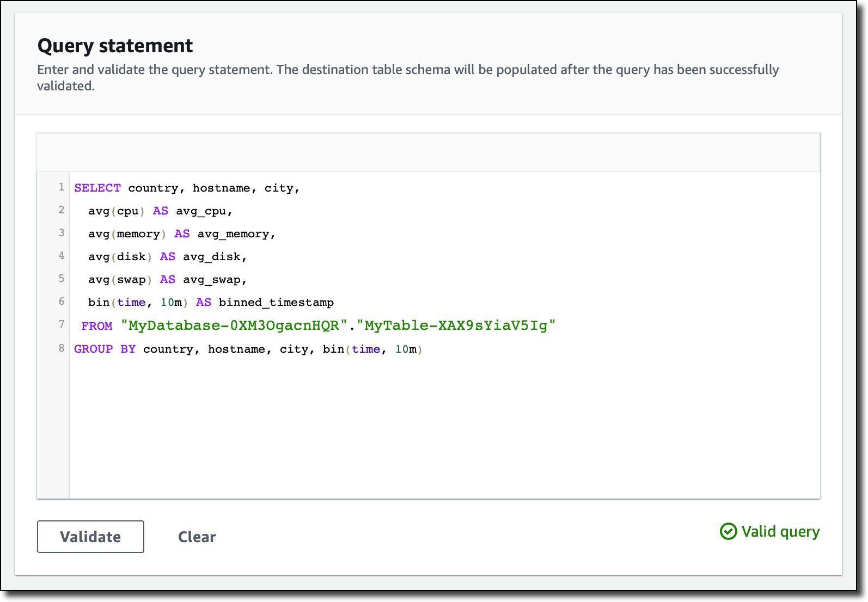This screenshot has width=868, height=602.
Task: Click the green Valid query checkmark icon
Action: point(728,531)
